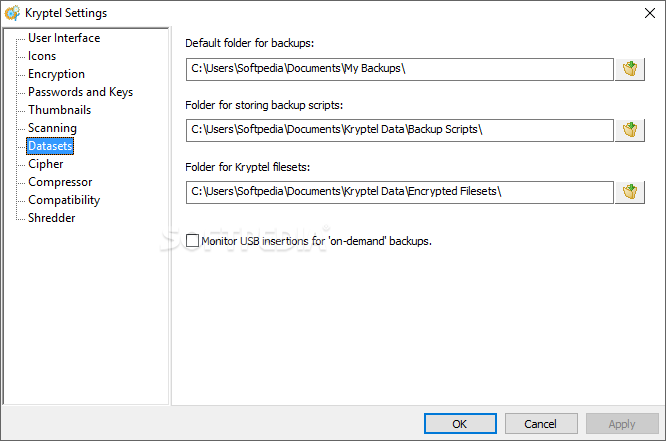Viewport: 666px width, 441px height.
Task: Select Compressor in the settings tree
Action: coord(60,182)
